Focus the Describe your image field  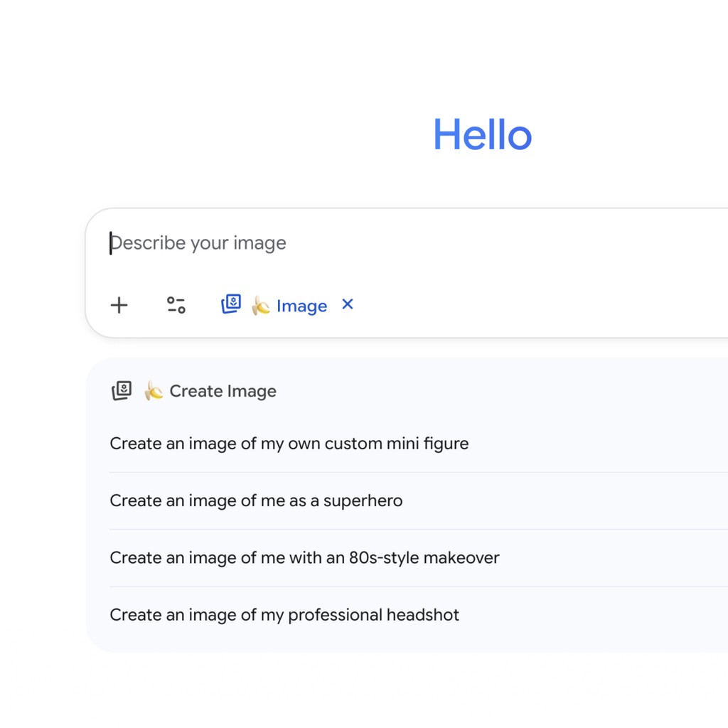tap(355, 243)
